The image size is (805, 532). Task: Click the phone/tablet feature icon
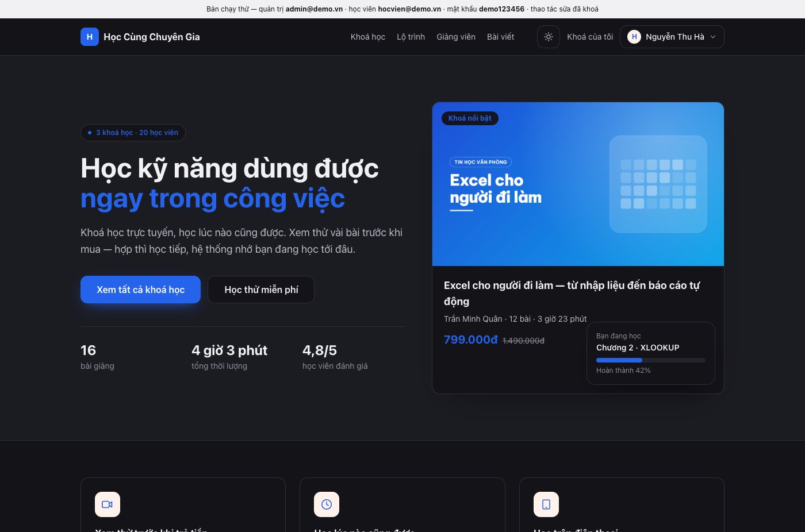click(x=546, y=504)
